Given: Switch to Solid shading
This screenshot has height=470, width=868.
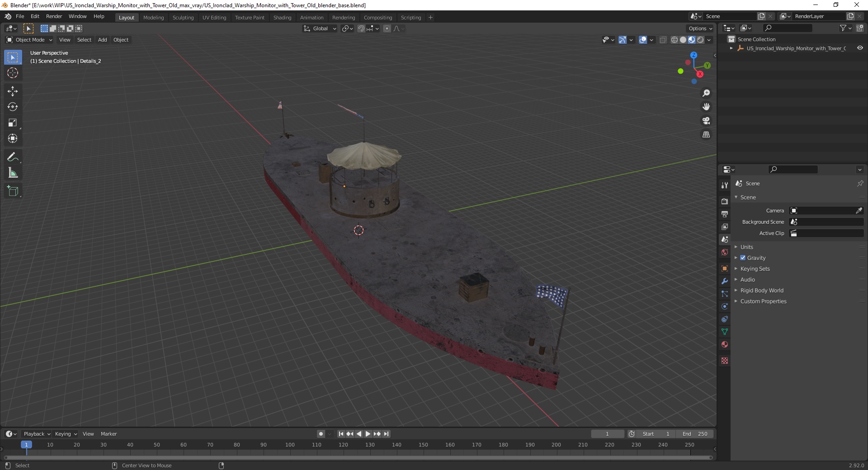Looking at the screenshot, I should pyautogui.click(x=683, y=40).
